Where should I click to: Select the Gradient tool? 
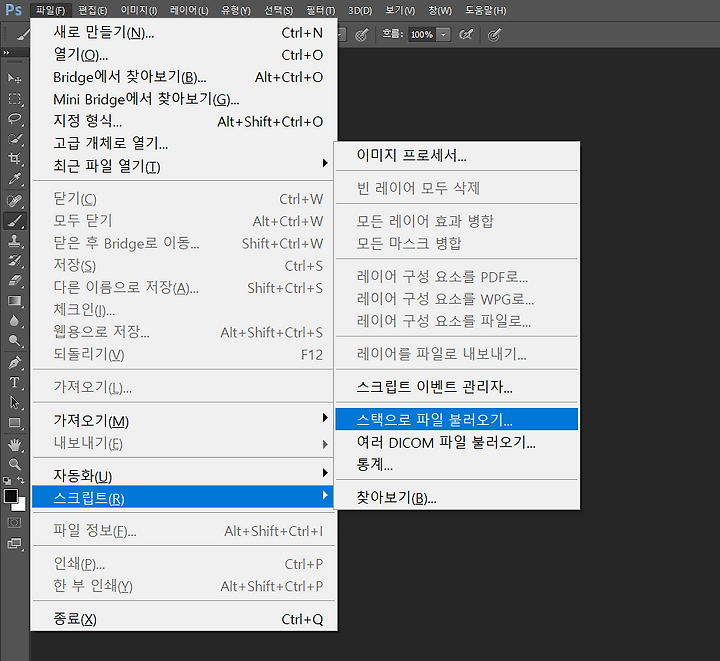pyautogui.click(x=14, y=301)
